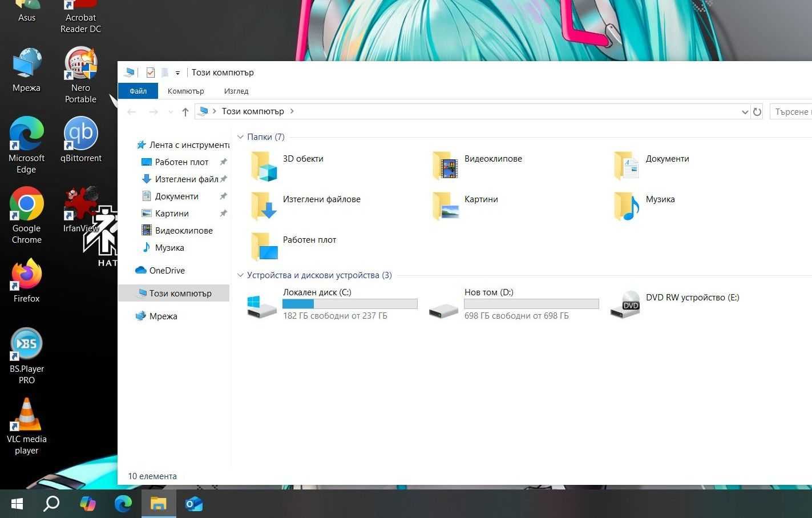Click chevron after Този компютър in path

point(292,111)
